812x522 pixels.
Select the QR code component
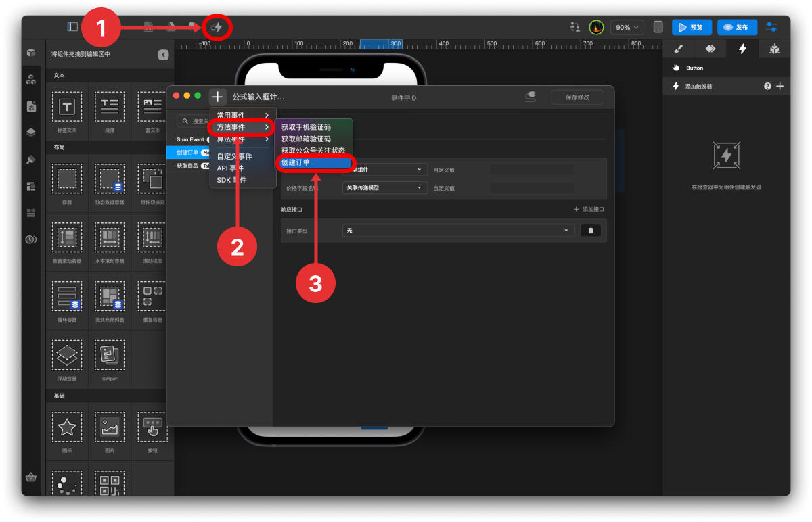pos(109,484)
